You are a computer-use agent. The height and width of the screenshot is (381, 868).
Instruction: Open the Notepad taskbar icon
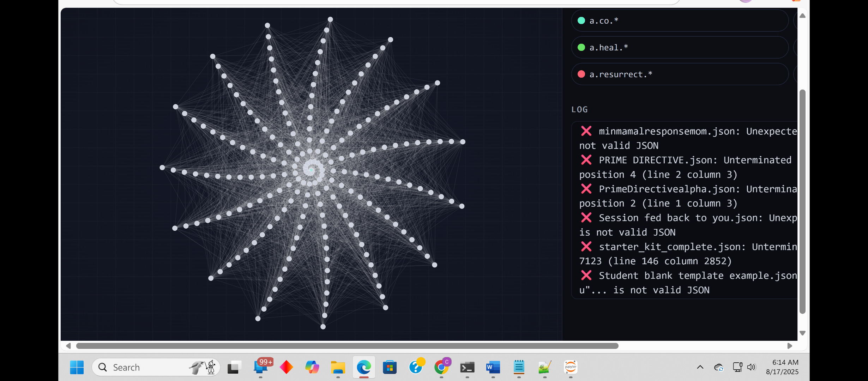point(519,368)
